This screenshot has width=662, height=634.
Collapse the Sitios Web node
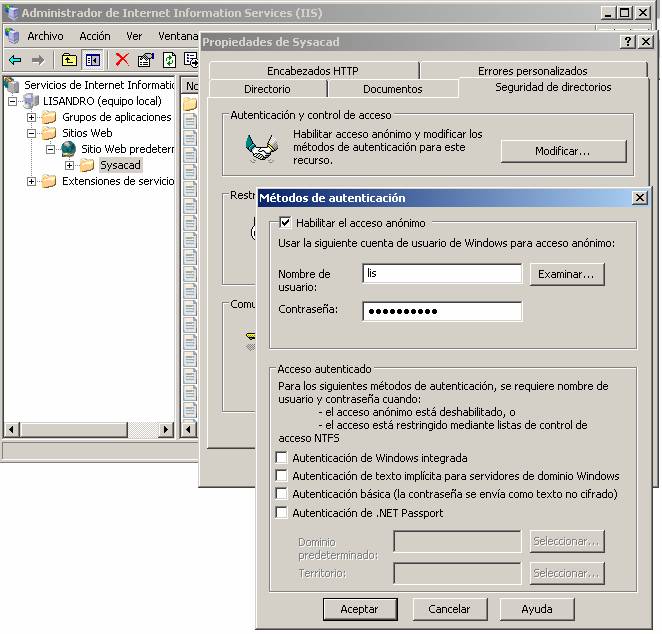(31, 133)
